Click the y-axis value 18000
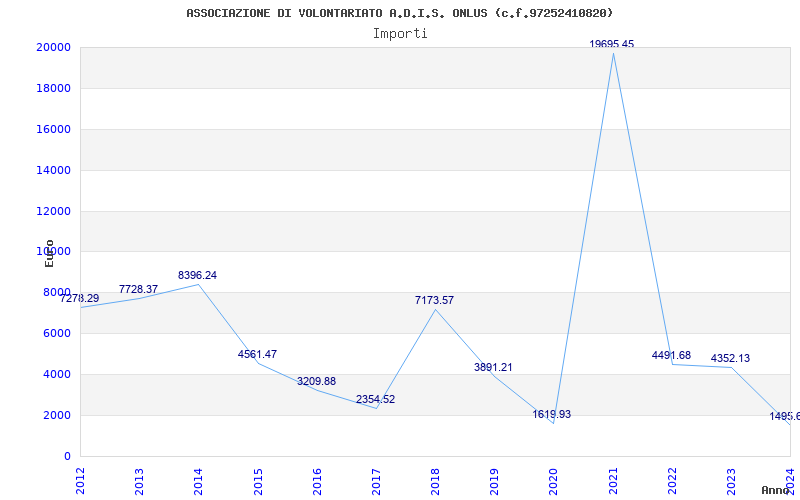The image size is (800, 500). [53, 88]
